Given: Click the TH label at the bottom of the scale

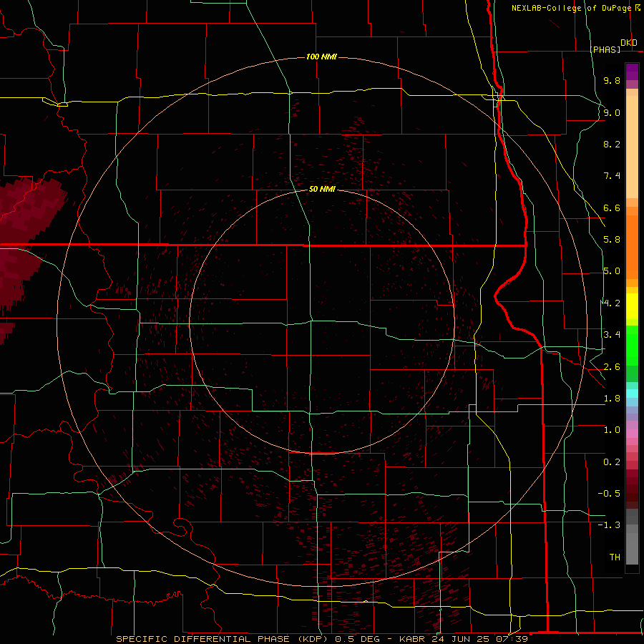Looking at the screenshot, I should click(x=615, y=557).
